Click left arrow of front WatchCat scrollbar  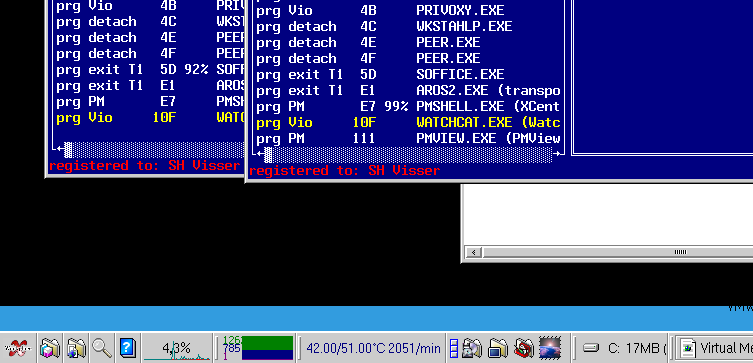point(261,154)
